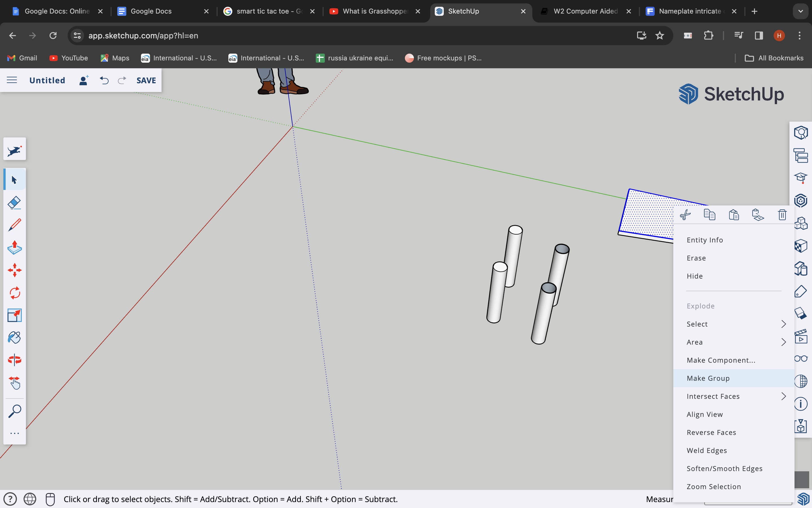Expand the Intersect Faces submenu
The height and width of the screenshot is (508, 812).
734,397
